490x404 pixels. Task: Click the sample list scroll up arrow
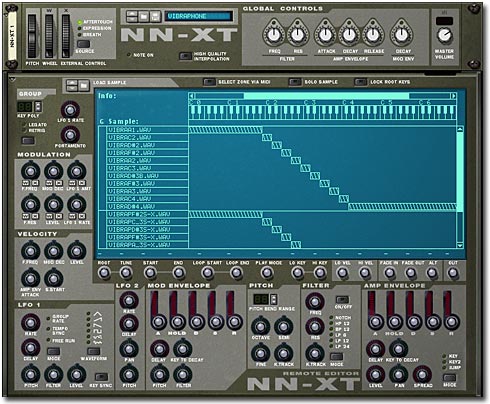pos(460,129)
